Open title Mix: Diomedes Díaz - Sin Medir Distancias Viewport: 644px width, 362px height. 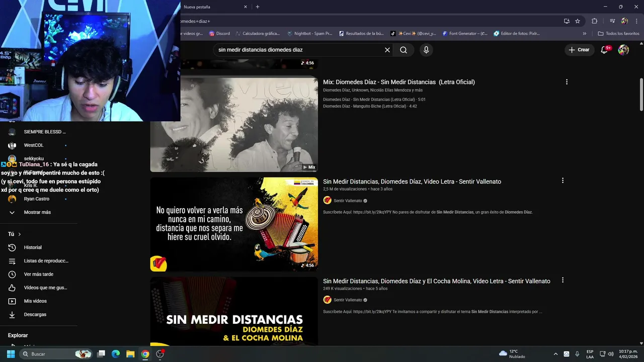399,82
